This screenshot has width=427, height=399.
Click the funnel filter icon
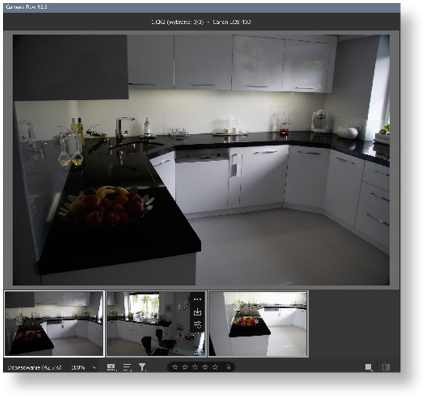click(x=142, y=367)
